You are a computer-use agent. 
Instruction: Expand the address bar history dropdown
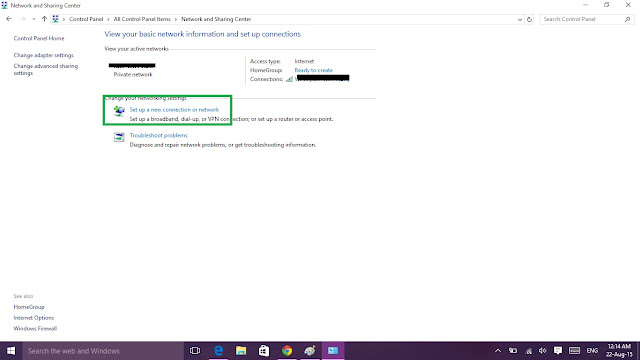(x=520, y=19)
